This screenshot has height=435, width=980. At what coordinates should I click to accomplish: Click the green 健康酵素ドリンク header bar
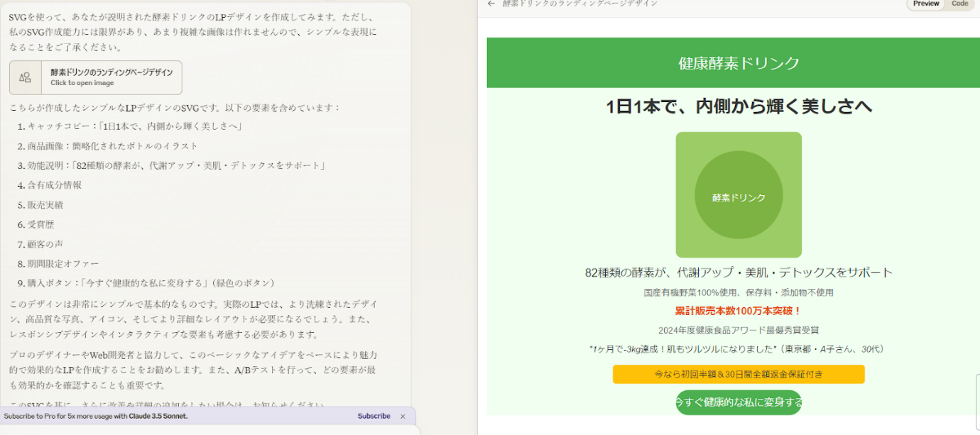coord(739,62)
